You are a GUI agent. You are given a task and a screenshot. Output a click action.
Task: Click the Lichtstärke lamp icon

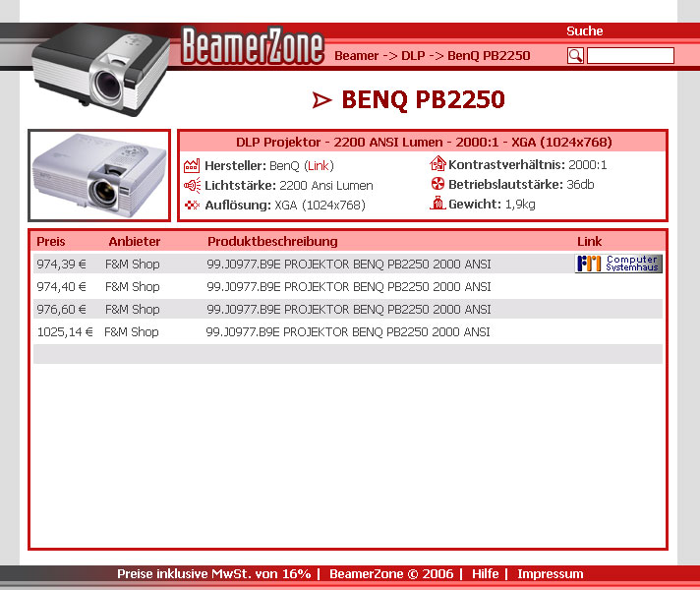tap(192, 185)
